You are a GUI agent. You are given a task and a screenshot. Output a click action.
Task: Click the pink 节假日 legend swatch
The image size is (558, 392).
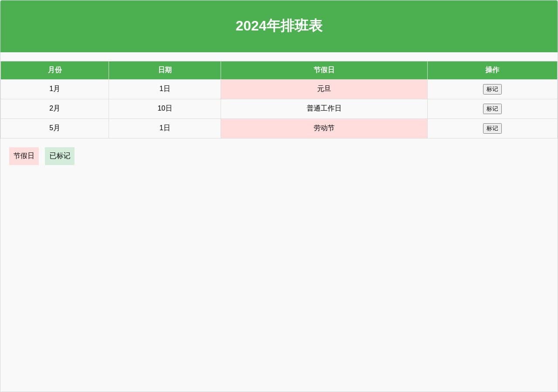24,156
